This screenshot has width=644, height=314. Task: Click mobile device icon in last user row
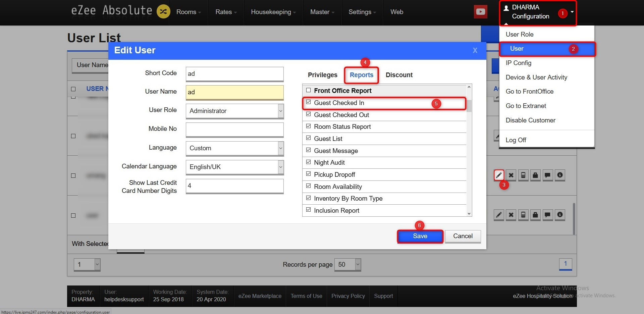523,215
